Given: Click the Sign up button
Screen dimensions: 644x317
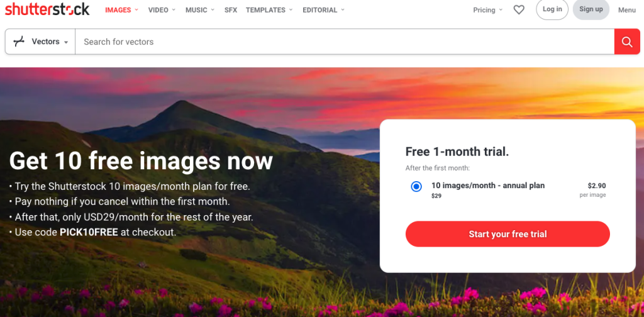Looking at the screenshot, I should click(x=591, y=9).
